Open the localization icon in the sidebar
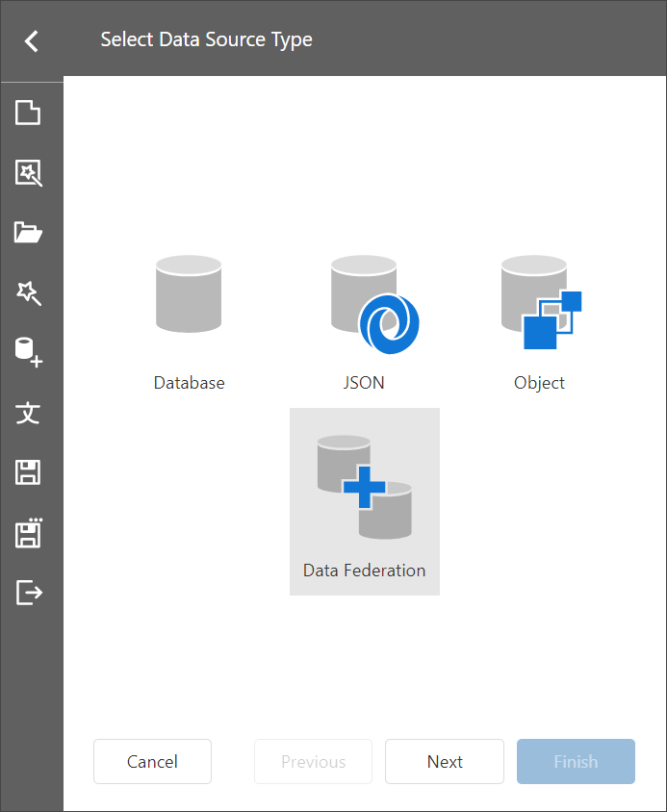 [29, 413]
